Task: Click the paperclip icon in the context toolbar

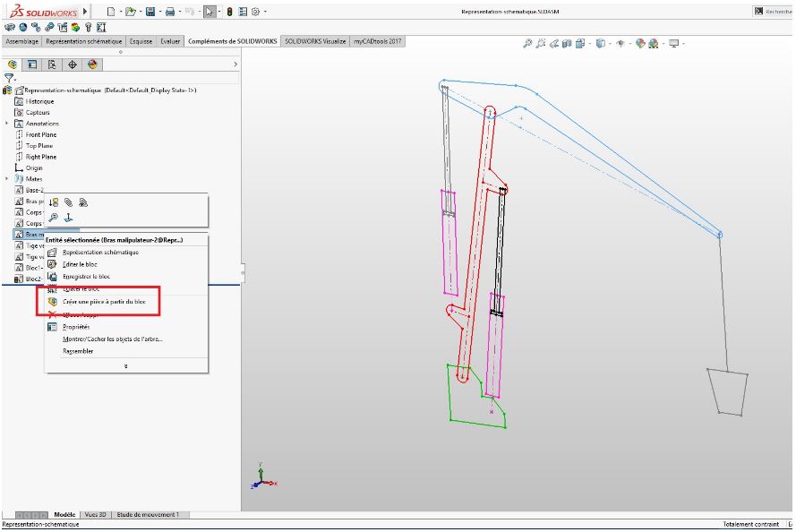Action: pos(69,202)
